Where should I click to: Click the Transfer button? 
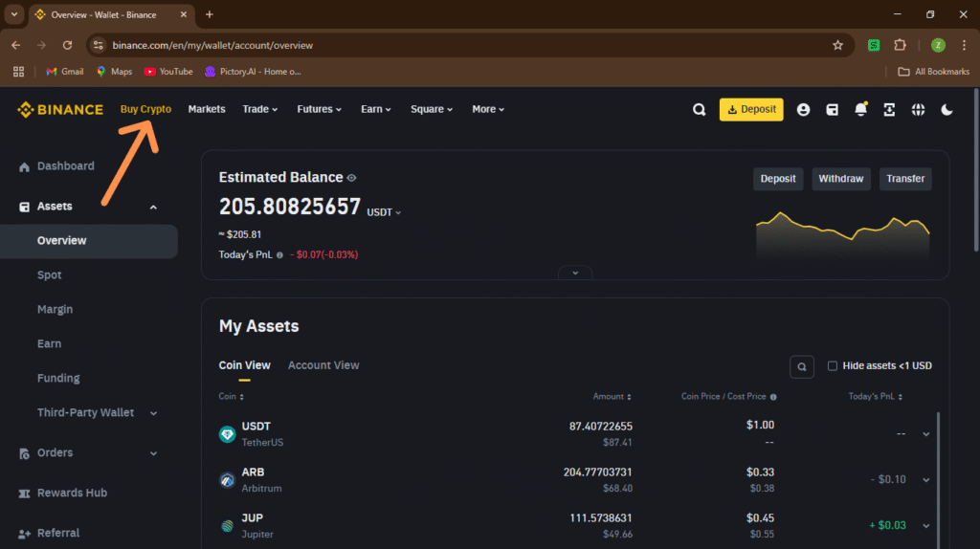905,179
